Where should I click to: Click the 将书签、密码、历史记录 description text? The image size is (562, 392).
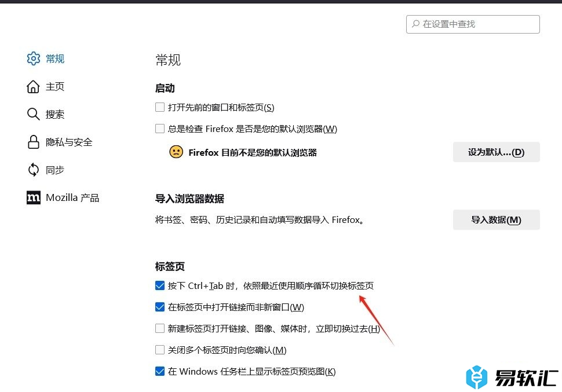point(260,219)
